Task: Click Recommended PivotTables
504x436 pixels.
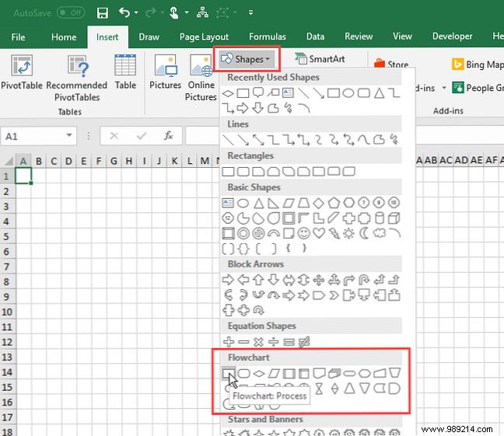Action: pos(77,78)
